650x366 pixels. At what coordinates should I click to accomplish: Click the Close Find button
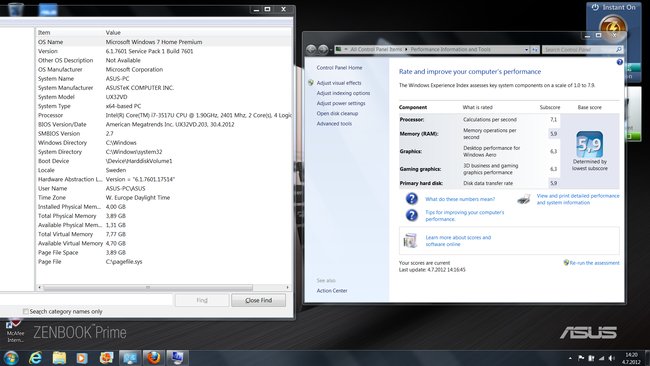point(259,300)
